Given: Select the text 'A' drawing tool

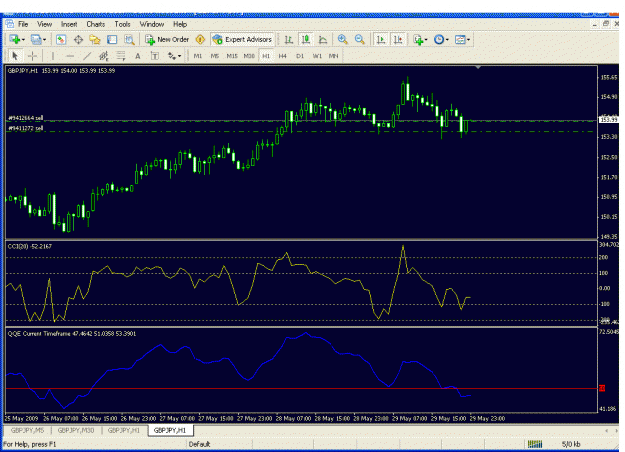Looking at the screenshot, I should [138, 56].
